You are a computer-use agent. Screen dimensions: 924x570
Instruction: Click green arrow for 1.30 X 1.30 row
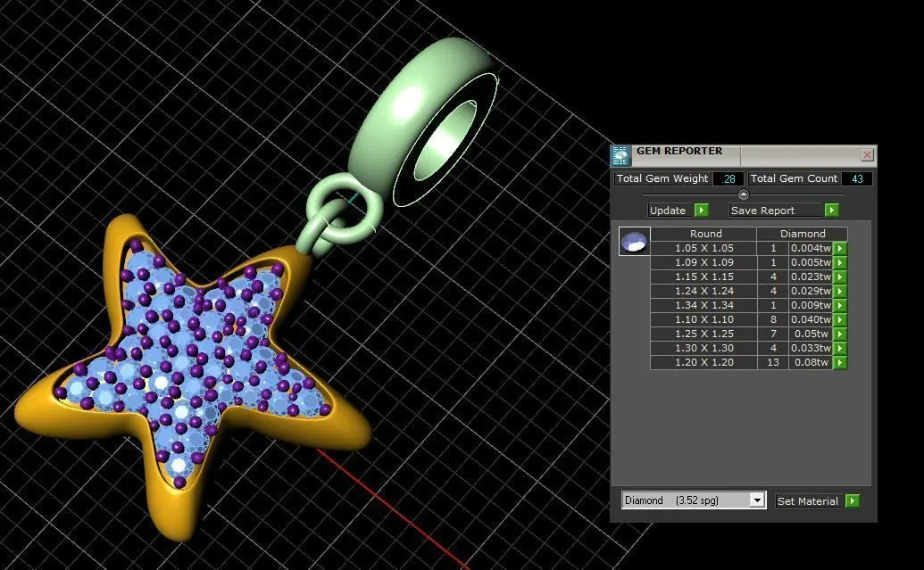(x=840, y=348)
